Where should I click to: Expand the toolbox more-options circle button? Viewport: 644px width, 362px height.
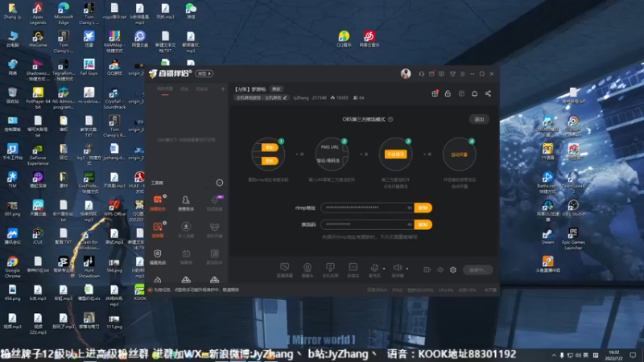tap(220, 183)
